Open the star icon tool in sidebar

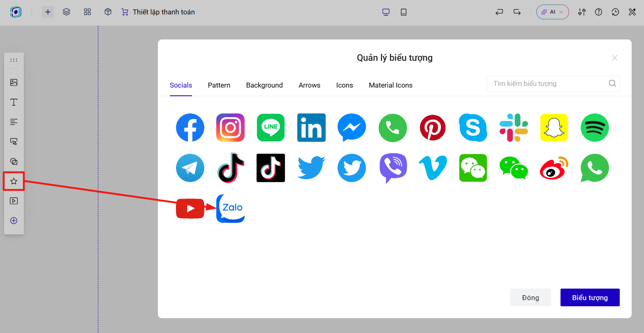pyautogui.click(x=14, y=181)
